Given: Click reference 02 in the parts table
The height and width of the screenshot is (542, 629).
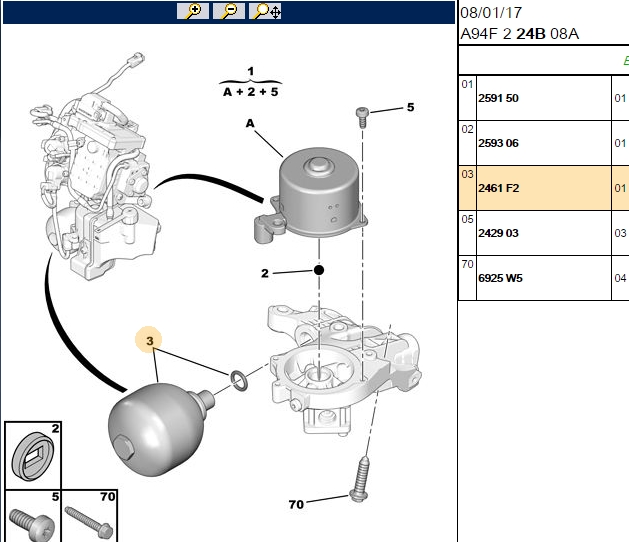Looking at the screenshot, I should click(x=467, y=129).
